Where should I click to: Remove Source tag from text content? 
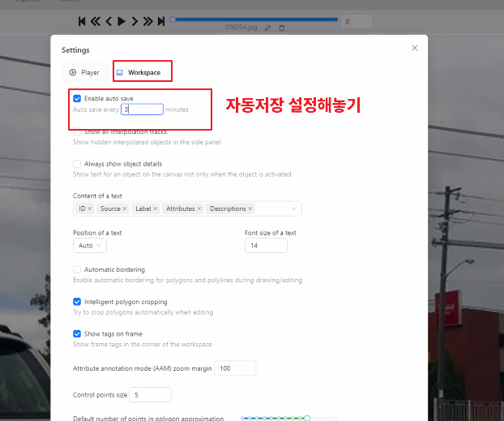(125, 208)
